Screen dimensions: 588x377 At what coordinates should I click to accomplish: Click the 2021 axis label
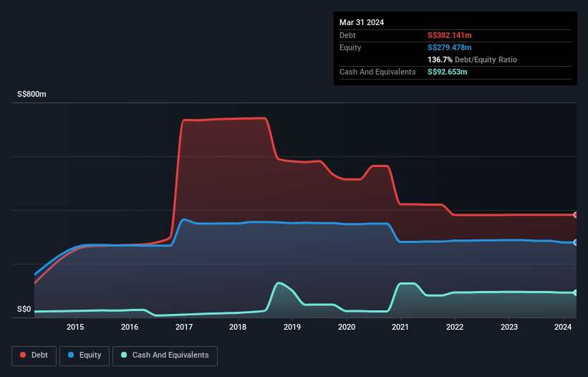click(400, 327)
